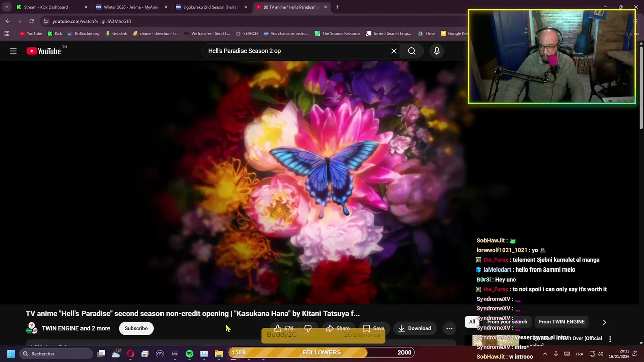This screenshot has height=362, width=644.
Task: Open the Torrent Search Engine bookmark
Action: tap(388, 34)
